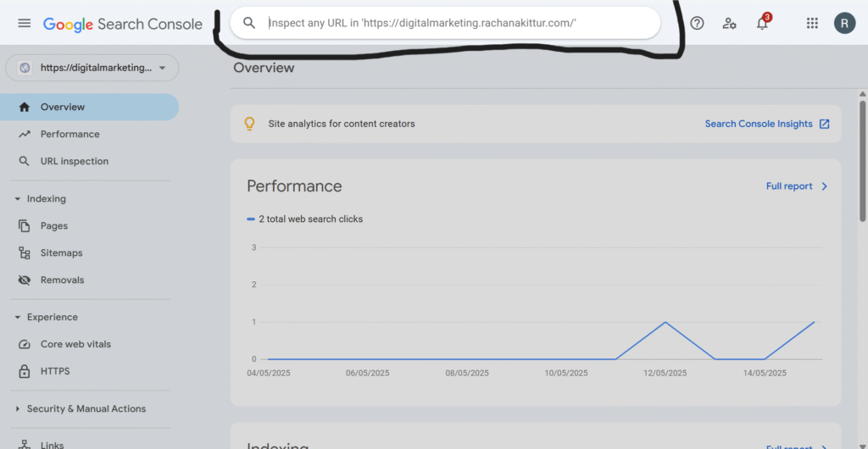Expand Security & Manual Actions section
The width and height of the screenshot is (868, 449).
pos(17,409)
